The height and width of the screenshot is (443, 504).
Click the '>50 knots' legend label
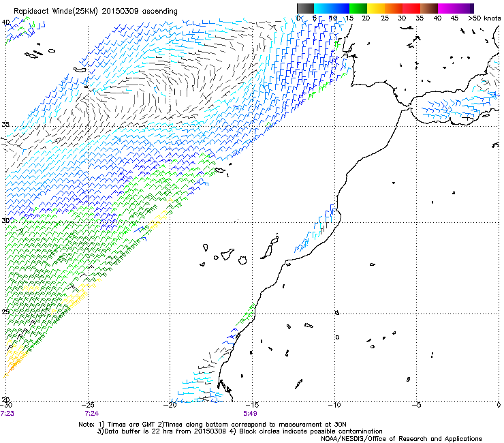(x=484, y=18)
